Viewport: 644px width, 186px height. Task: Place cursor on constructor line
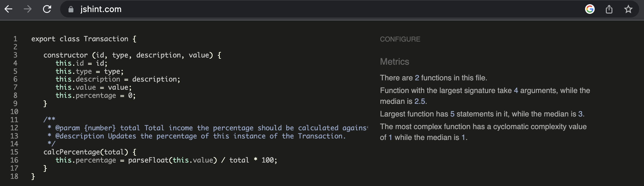[132, 55]
